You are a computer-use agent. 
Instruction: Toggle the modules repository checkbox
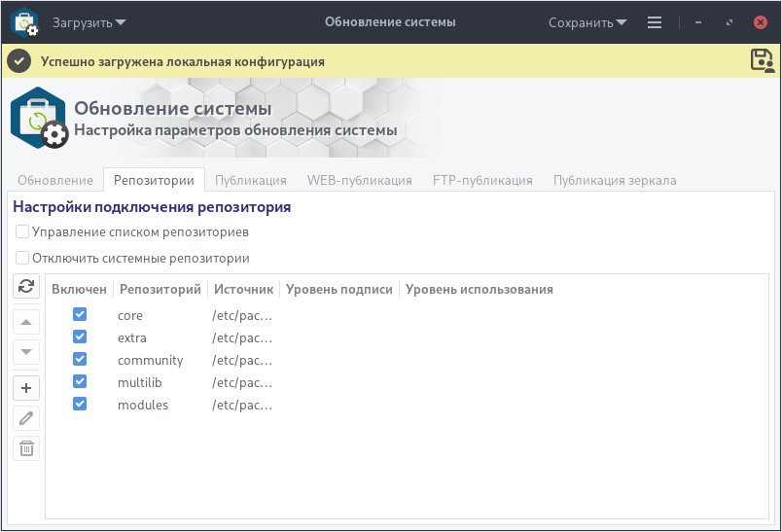(80, 404)
